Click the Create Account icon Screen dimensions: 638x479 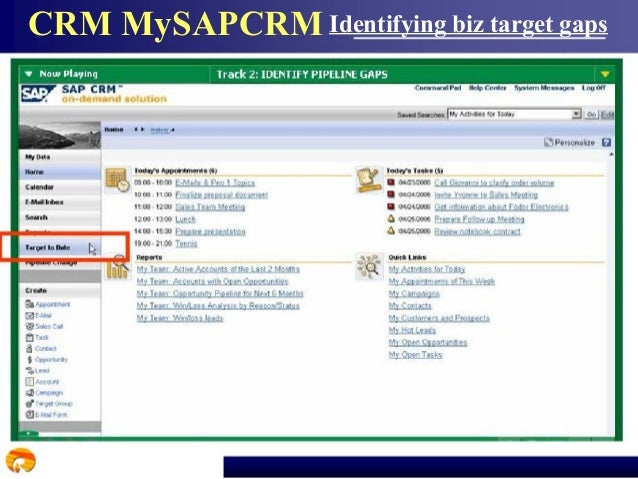[30, 381]
